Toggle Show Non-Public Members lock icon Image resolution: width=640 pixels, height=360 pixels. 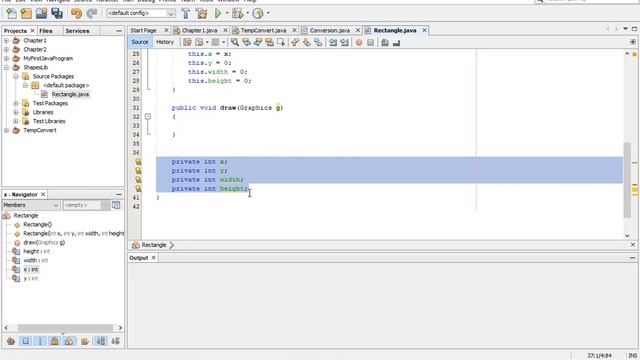[55, 341]
